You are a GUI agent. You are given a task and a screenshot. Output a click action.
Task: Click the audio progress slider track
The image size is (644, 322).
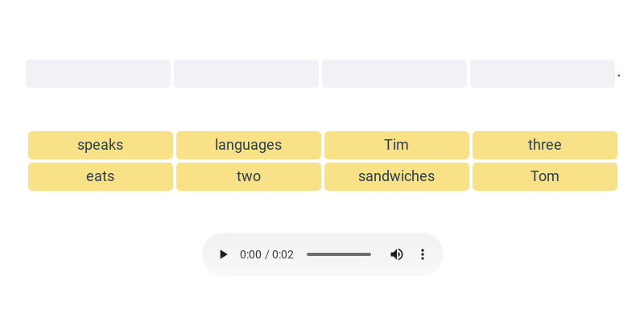pyautogui.click(x=339, y=254)
